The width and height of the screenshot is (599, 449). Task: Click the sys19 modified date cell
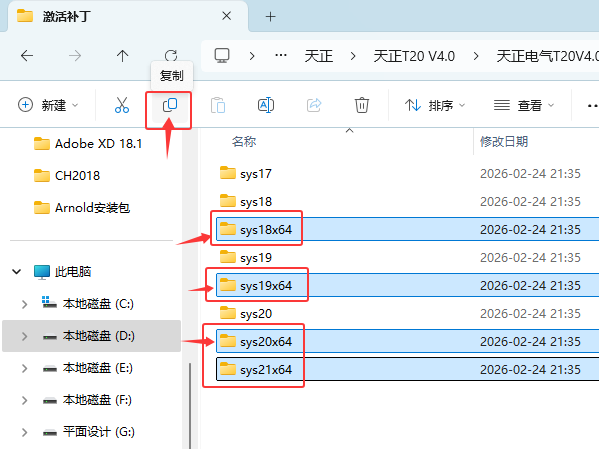[x=530, y=258]
